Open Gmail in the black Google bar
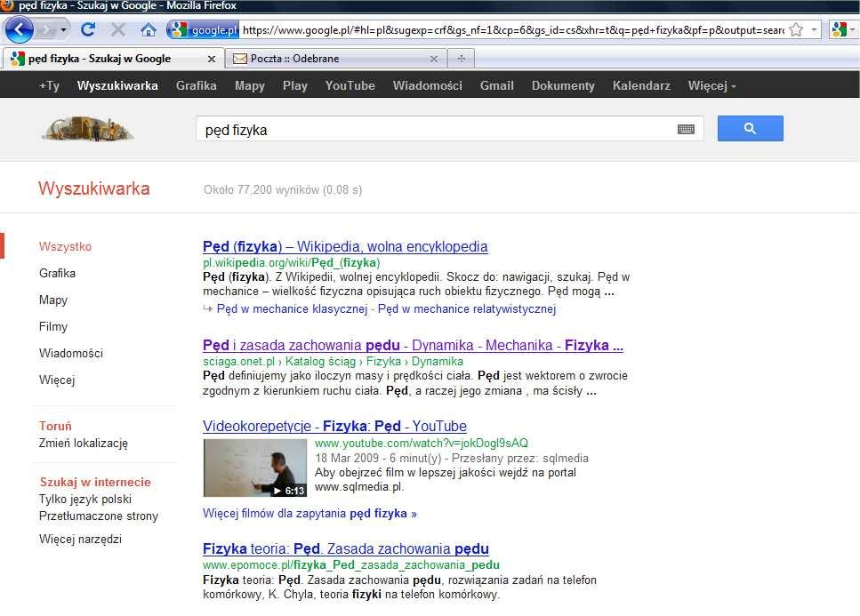Screen dimensions: 860x616 click(497, 85)
